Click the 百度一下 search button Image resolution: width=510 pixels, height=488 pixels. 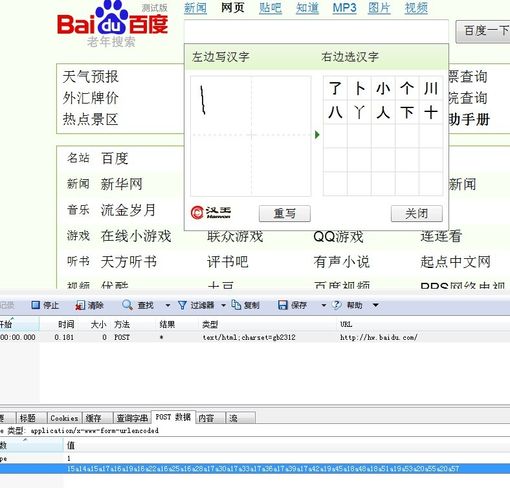point(483,31)
